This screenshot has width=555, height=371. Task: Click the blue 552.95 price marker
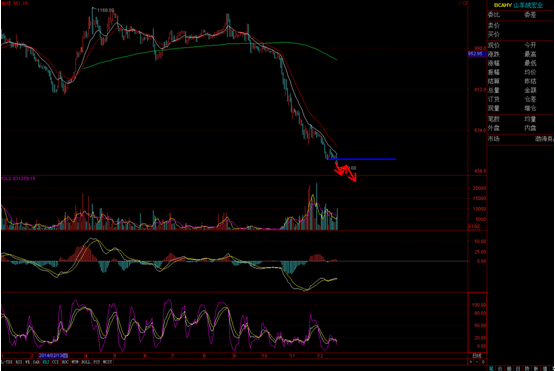tap(475, 54)
